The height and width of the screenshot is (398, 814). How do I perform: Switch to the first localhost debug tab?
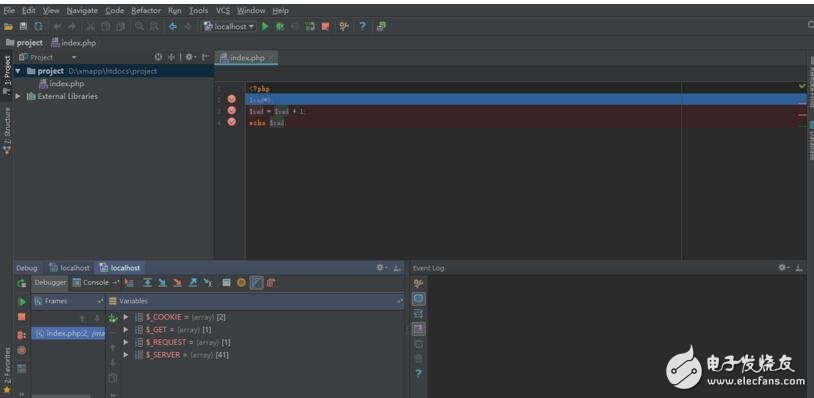[69, 268]
